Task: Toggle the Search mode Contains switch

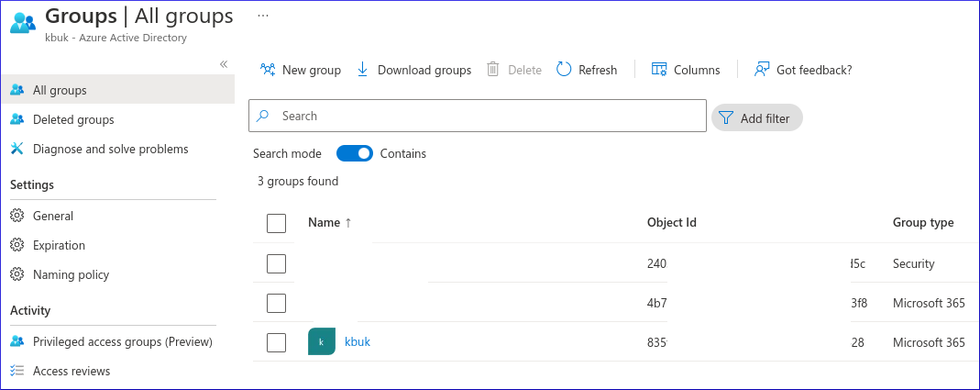Action: tap(355, 153)
